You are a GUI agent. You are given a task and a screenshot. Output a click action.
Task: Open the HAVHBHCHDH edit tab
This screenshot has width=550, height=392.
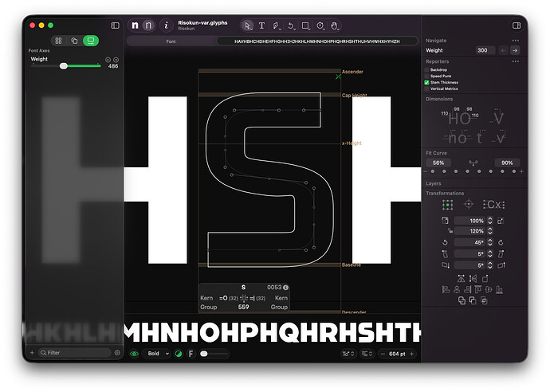click(317, 41)
